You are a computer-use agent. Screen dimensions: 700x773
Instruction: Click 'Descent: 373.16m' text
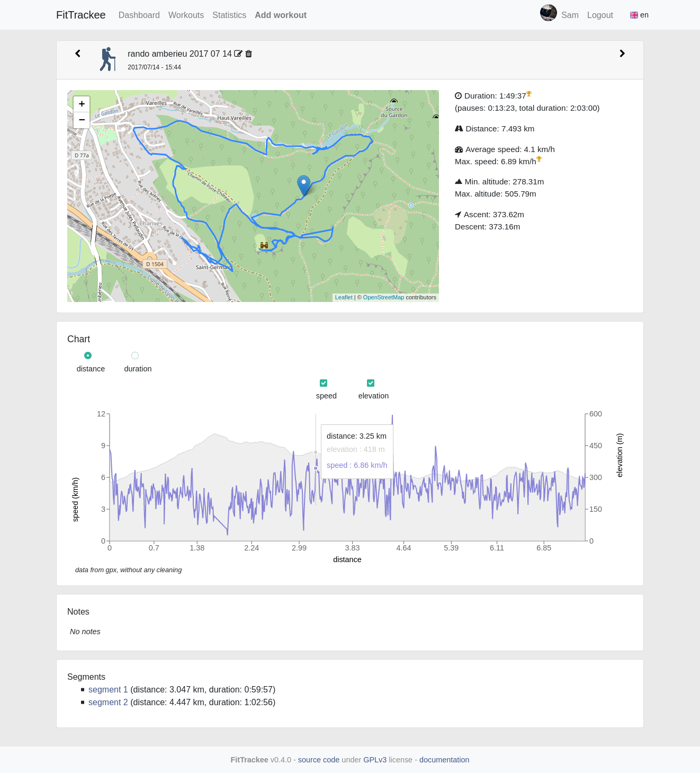487,227
